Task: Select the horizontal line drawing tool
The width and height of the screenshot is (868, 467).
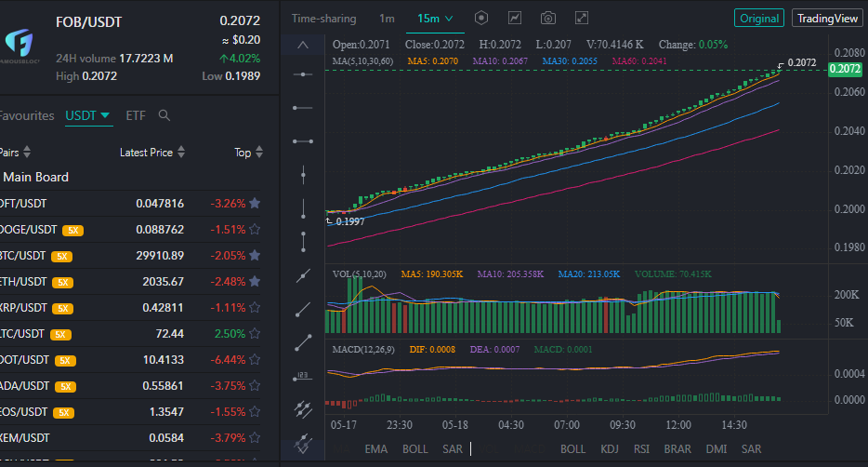Action: 303,73
